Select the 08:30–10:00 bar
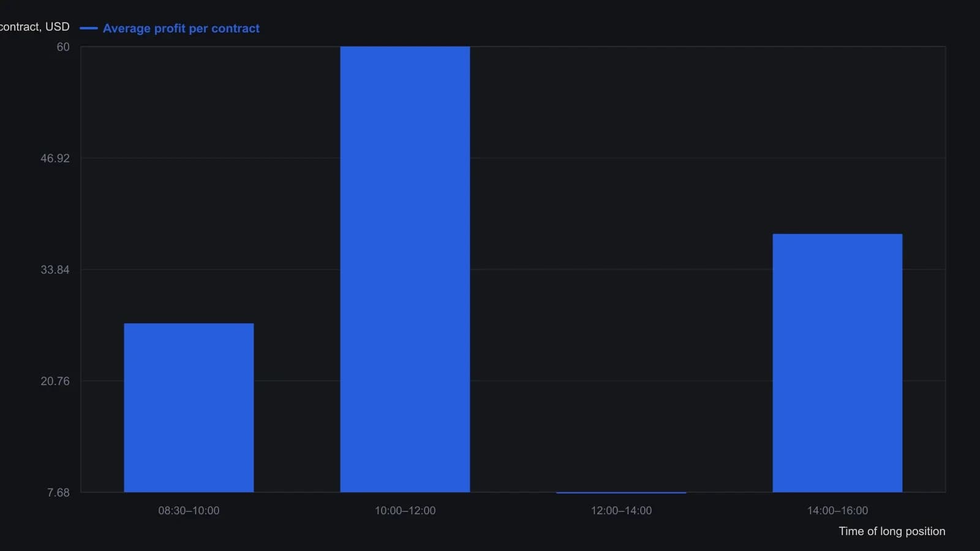Viewport: 980px width, 551px height. point(189,408)
